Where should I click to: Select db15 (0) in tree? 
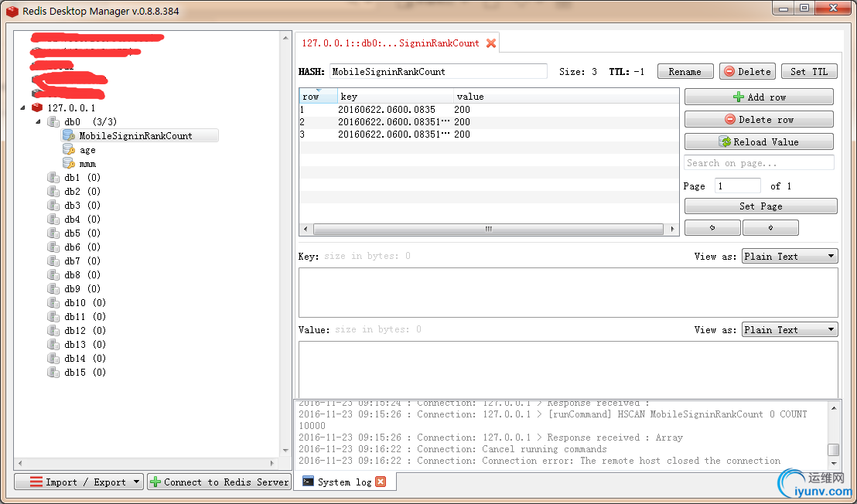tap(85, 373)
